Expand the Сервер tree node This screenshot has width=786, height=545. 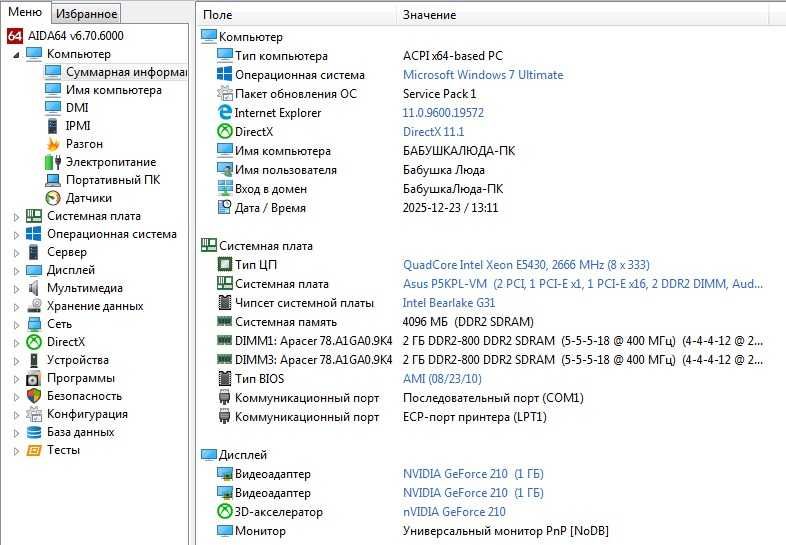tap(16, 253)
